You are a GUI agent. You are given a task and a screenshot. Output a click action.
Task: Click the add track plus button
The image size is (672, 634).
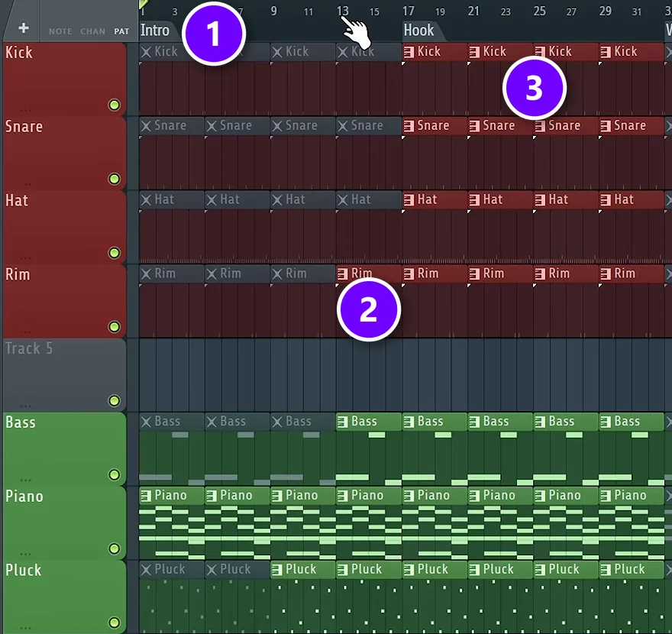(x=24, y=28)
